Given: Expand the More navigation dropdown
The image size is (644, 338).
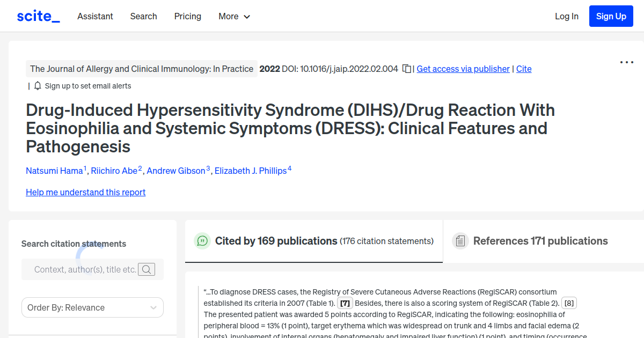Looking at the screenshot, I should click(234, 16).
